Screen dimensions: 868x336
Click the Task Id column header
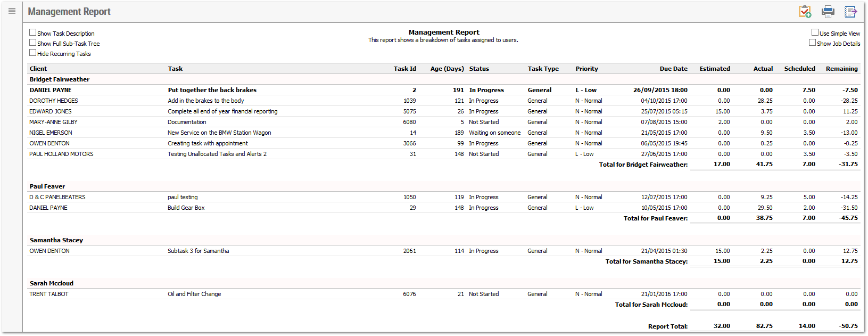(405, 69)
